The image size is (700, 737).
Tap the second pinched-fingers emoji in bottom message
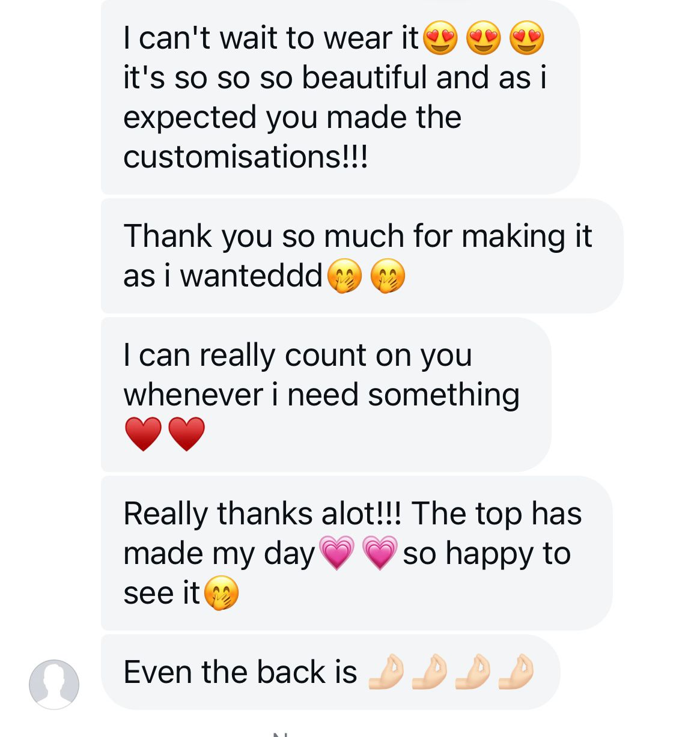tap(429, 672)
